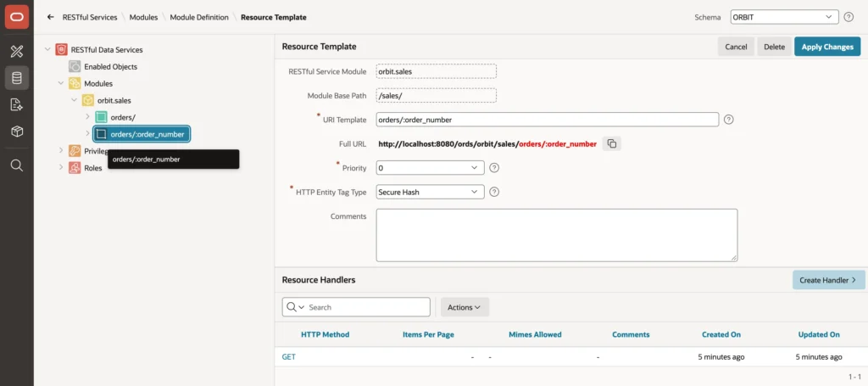Expand the orders/:order_number tree node
The width and height of the screenshot is (868, 386).
click(87, 133)
